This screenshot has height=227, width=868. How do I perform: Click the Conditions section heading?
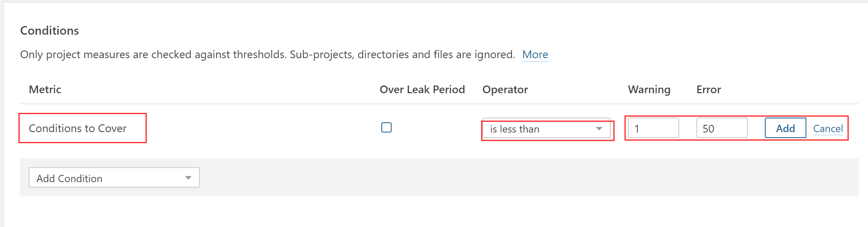click(50, 31)
